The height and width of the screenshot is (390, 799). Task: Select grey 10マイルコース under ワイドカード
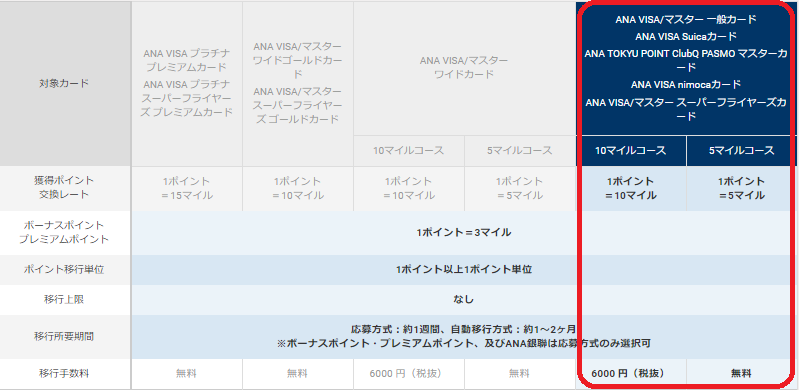(x=409, y=151)
